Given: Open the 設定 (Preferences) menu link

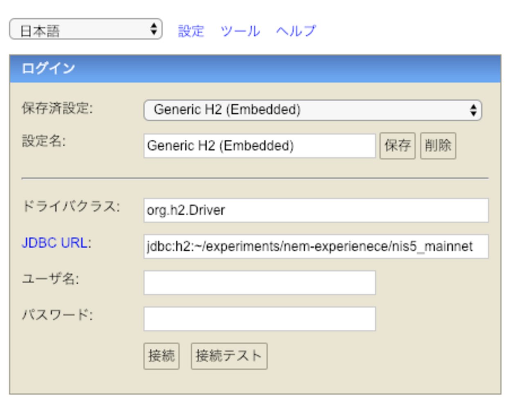Looking at the screenshot, I should (x=190, y=31).
